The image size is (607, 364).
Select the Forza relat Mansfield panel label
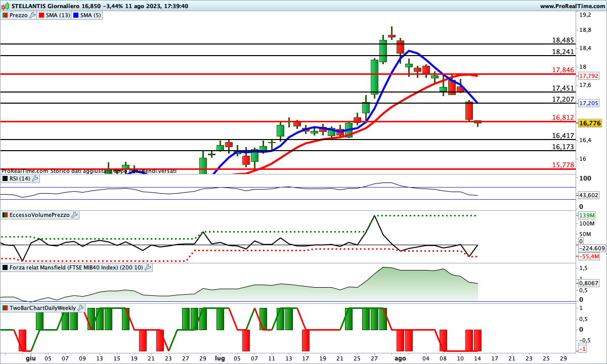tap(76, 267)
